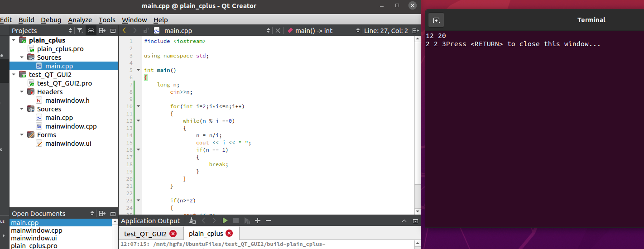Split the Projects sidebar panel
This screenshot has width=644, height=249.
point(102,30)
